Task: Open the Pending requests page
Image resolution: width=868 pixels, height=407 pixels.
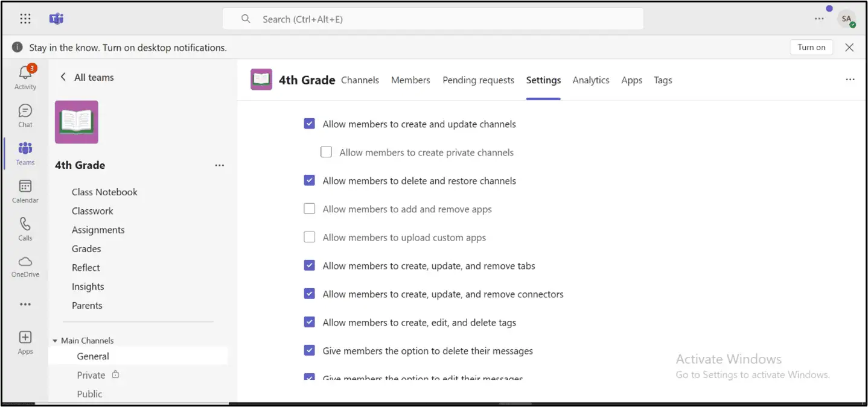Action: pyautogui.click(x=478, y=80)
